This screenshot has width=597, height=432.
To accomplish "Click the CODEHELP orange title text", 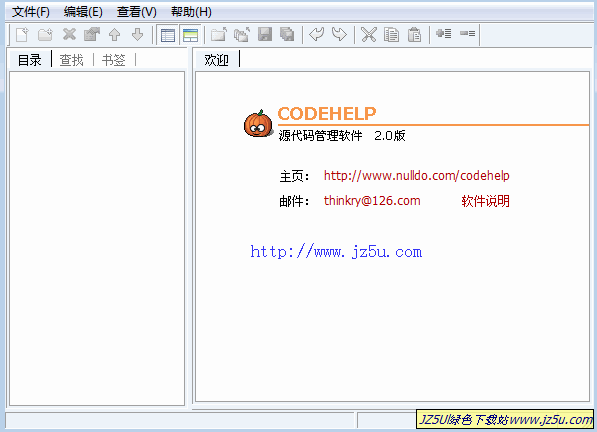I will [x=327, y=113].
